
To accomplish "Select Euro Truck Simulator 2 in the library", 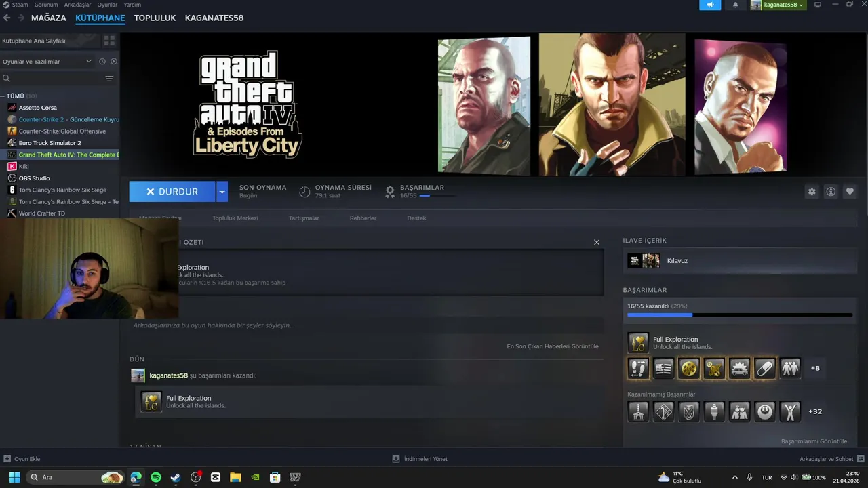I will [x=50, y=143].
